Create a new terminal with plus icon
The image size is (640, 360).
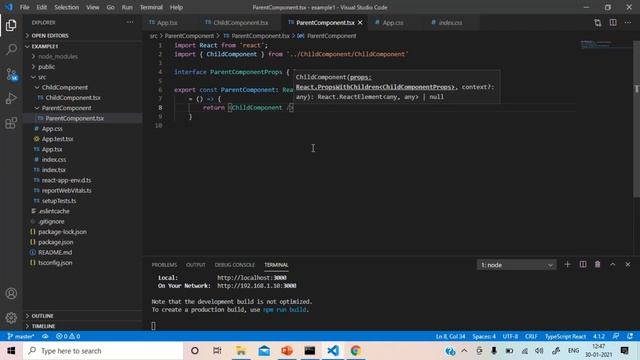point(567,264)
